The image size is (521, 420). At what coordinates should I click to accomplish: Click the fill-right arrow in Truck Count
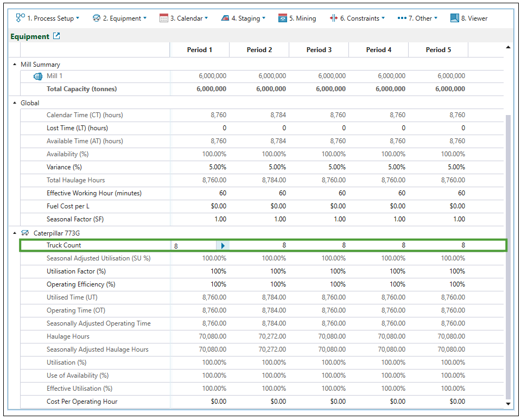tap(223, 246)
